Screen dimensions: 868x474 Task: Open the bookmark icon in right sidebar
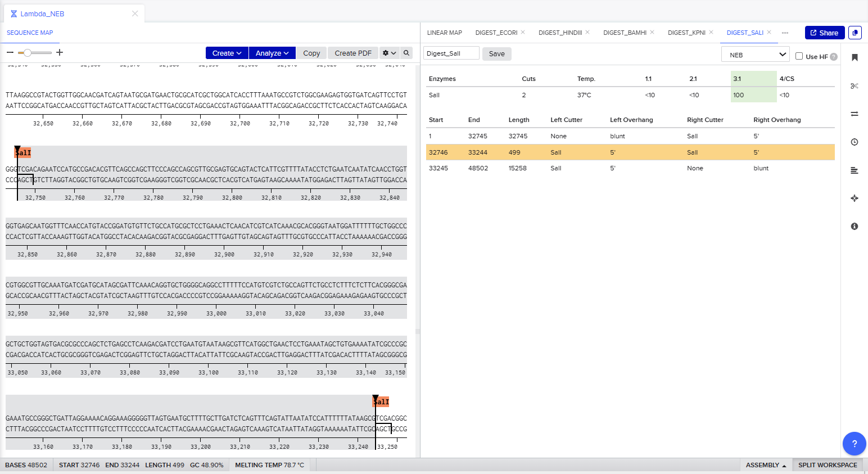pos(855,57)
